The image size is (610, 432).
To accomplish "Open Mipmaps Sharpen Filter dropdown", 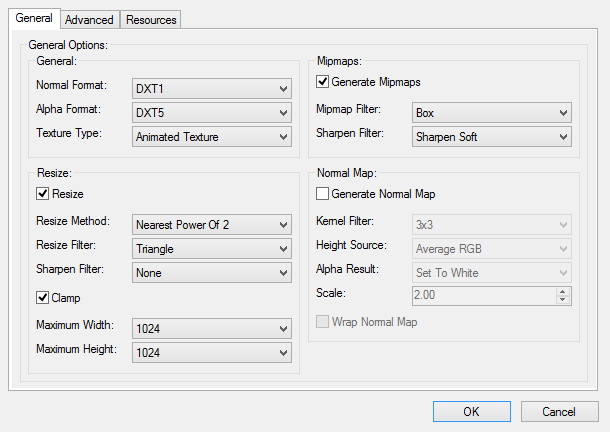I will click(492, 137).
